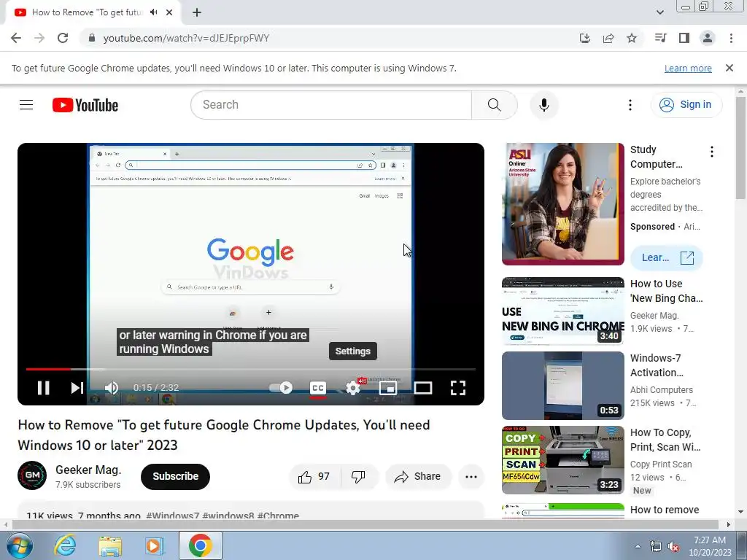Click the #Windows7 hashtag
This screenshot has height=560, width=747.
(172, 516)
